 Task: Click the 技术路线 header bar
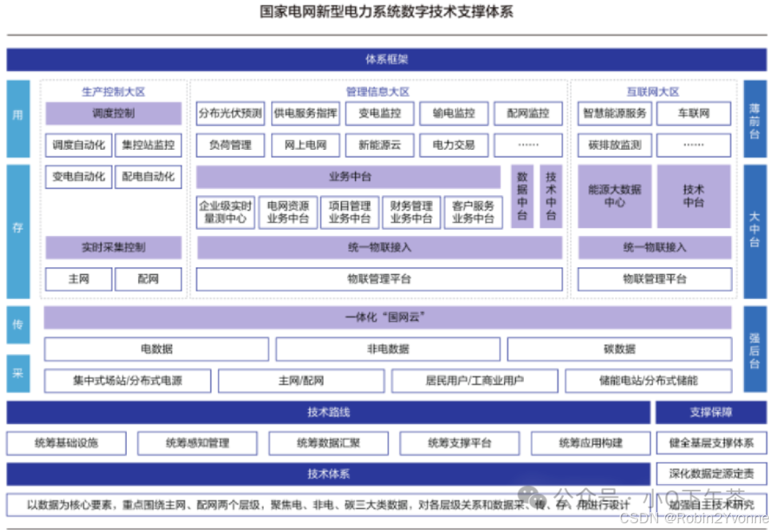click(329, 412)
